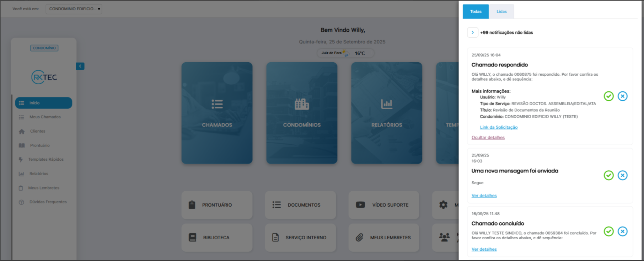644x261 pixels.
Task: Dismiss the Uma nova mensagem notification
Action: click(622, 175)
